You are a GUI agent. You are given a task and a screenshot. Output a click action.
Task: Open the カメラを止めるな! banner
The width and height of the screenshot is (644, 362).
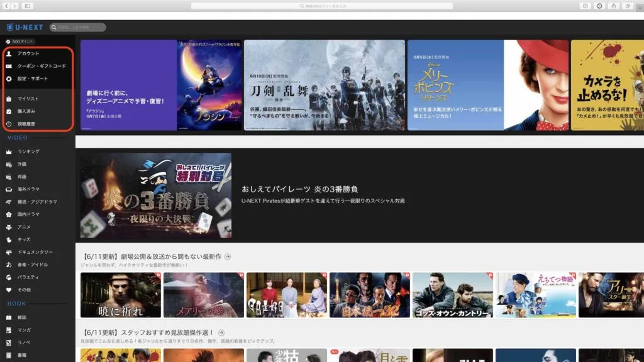[608, 85]
